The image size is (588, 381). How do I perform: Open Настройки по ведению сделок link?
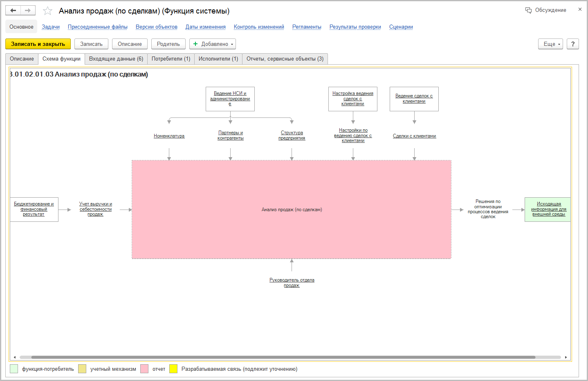tap(353, 135)
